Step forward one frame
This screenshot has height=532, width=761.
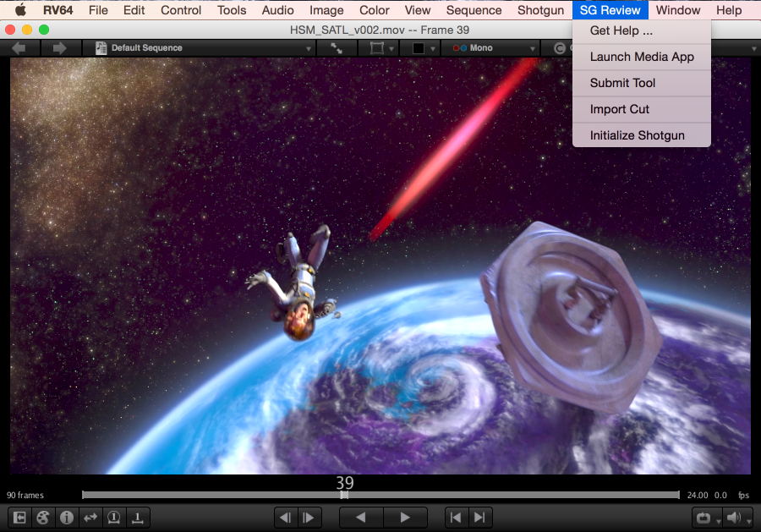[x=308, y=518]
